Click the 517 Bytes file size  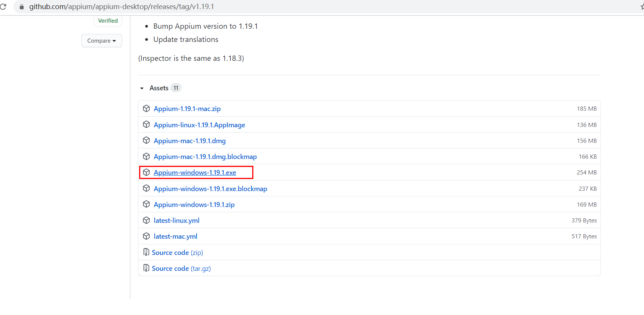(x=584, y=236)
